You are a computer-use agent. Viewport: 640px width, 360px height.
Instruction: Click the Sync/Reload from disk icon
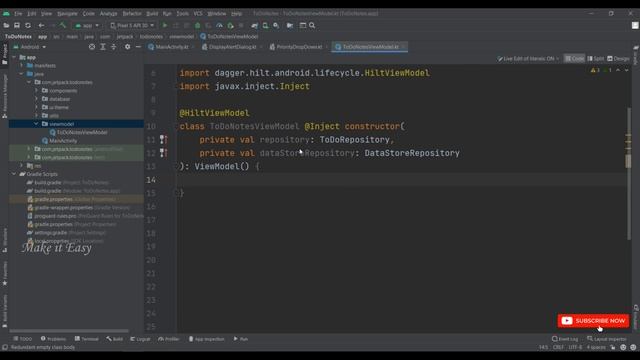coord(28,25)
